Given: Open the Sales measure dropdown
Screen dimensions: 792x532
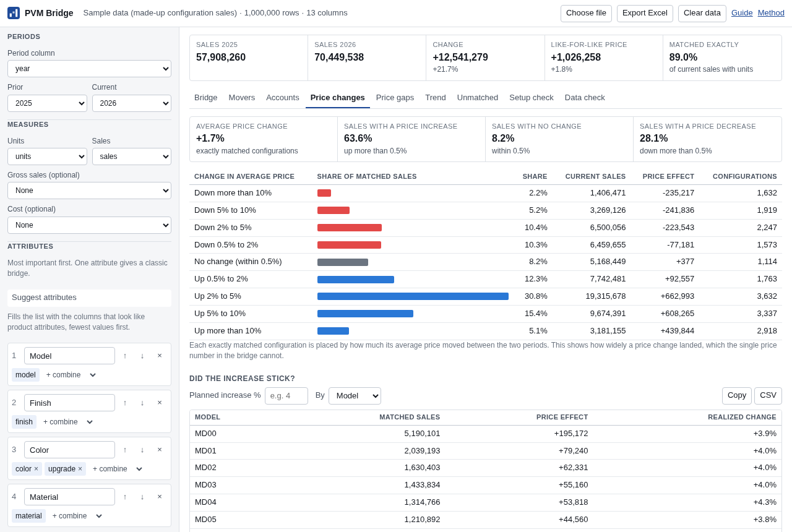Looking at the screenshot, I should pyautogui.click(x=132, y=157).
